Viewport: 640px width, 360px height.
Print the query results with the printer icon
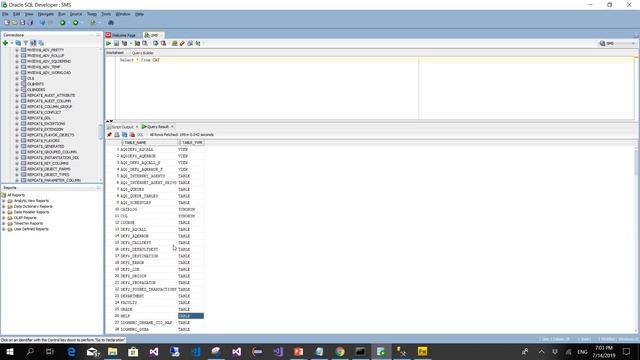pyautogui.click(x=117, y=135)
